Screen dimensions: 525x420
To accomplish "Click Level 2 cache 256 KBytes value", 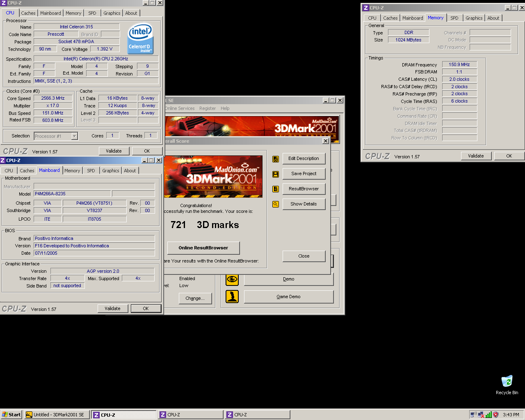I will [x=118, y=113].
